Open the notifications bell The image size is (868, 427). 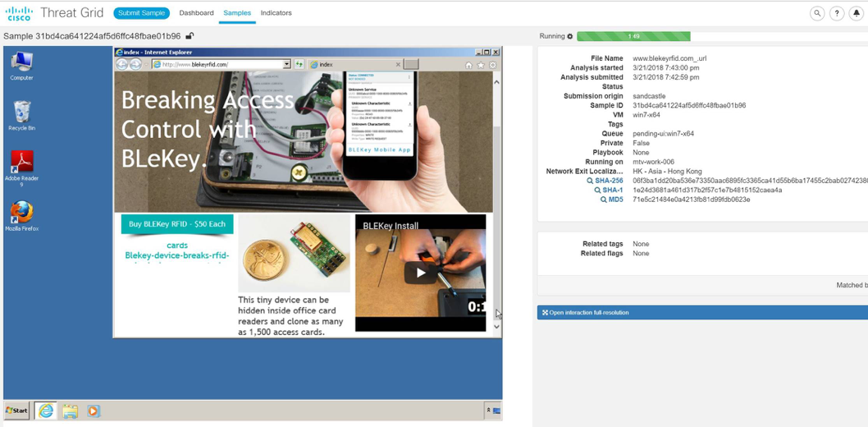tap(857, 13)
